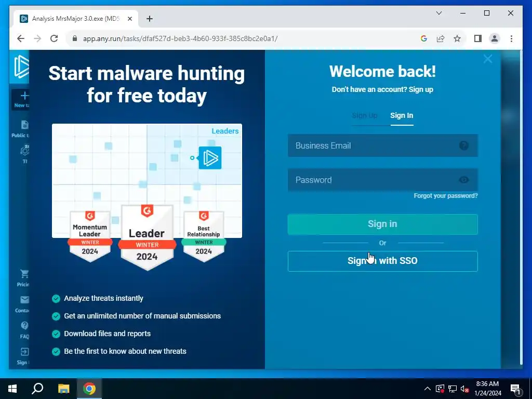Screen dimensions: 532x399
Task: Click ANY.RUN logo in Leaders chart
Action: (210, 158)
